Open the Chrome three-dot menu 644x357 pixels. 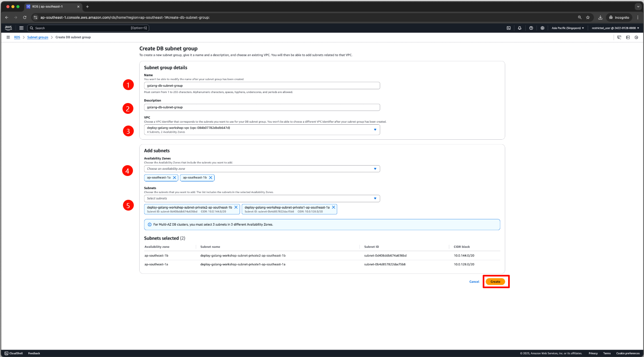(638, 18)
